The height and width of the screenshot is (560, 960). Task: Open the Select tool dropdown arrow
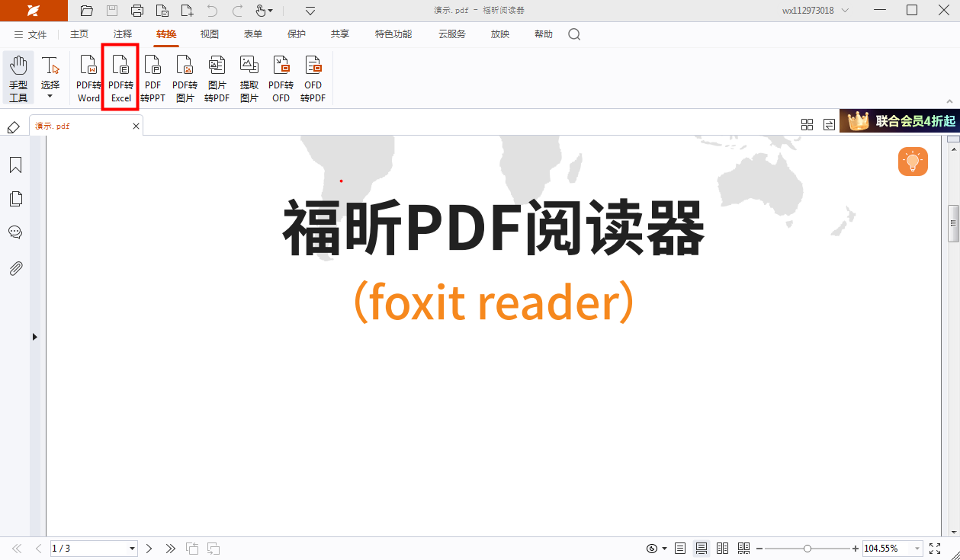(x=50, y=97)
